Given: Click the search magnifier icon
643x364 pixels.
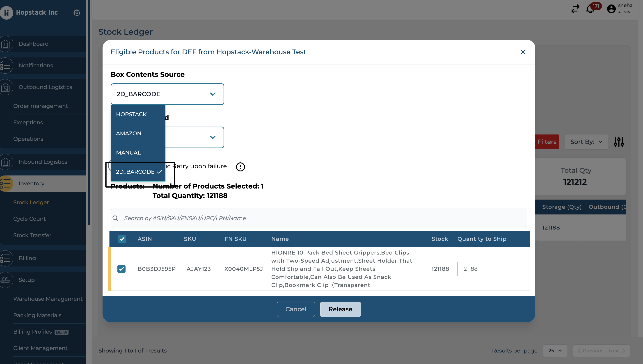Looking at the screenshot, I should (115, 218).
